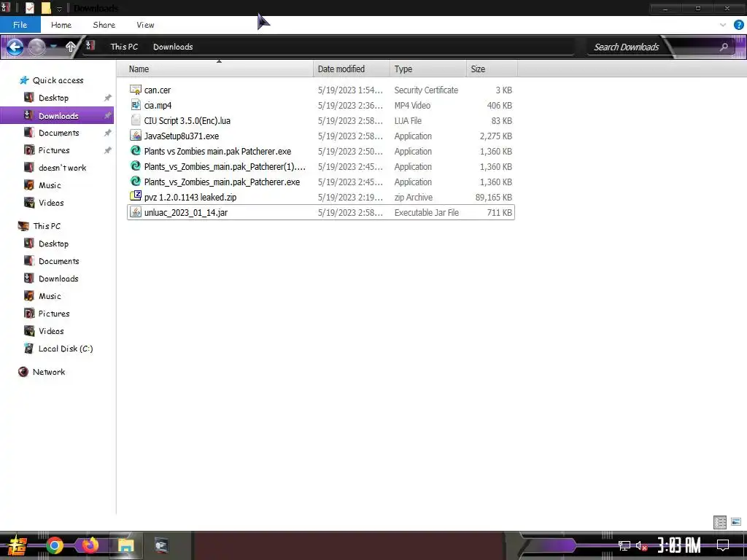
Task: Click This PC in address bar
Action: (124, 47)
